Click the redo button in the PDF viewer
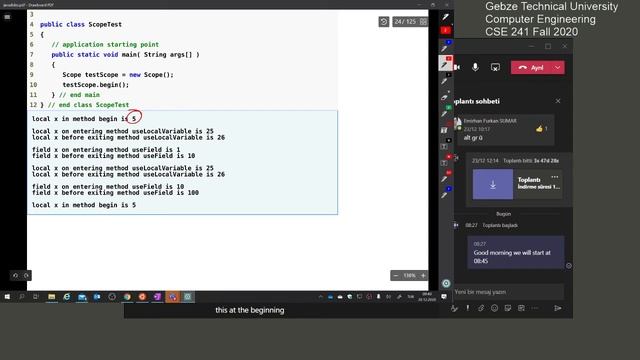The height and width of the screenshot is (360, 640). pos(27,276)
